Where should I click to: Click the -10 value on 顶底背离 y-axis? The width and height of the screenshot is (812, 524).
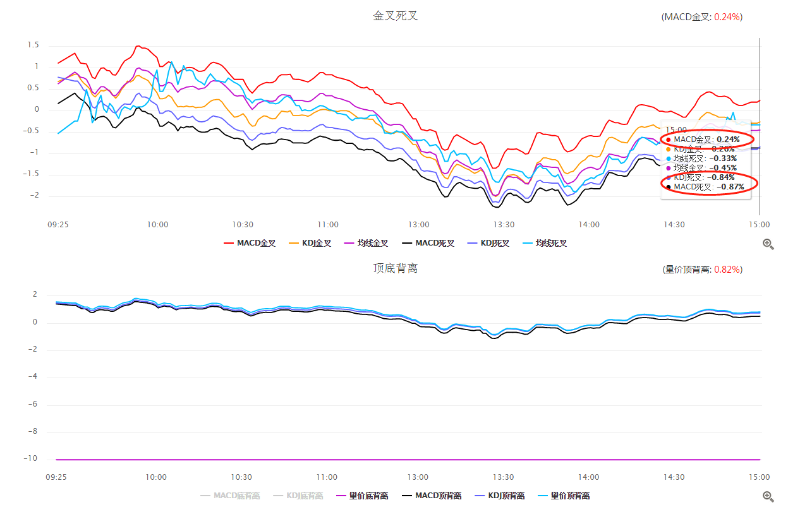tap(30, 458)
